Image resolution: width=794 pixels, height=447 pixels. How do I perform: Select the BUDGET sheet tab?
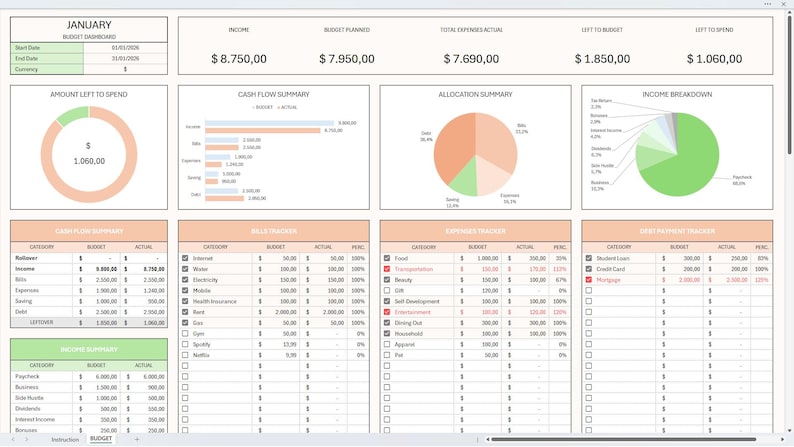pos(101,438)
